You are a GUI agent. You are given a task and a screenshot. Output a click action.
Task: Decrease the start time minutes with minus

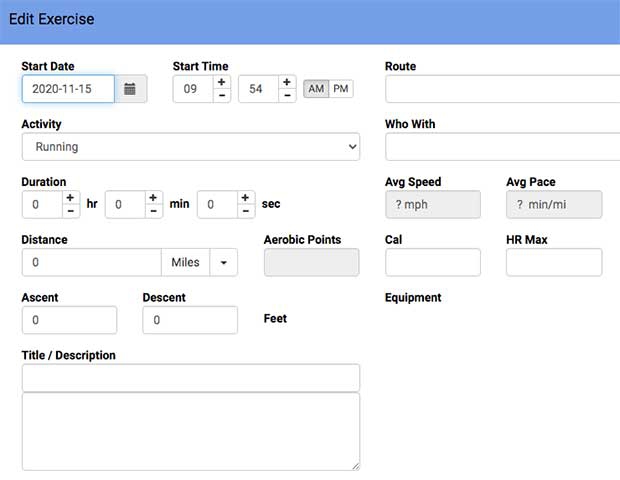point(287,96)
